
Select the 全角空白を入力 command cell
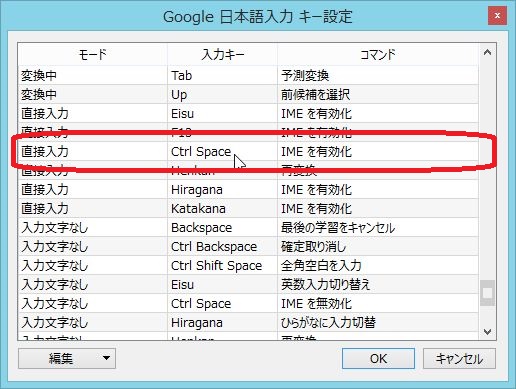[x=378, y=266]
